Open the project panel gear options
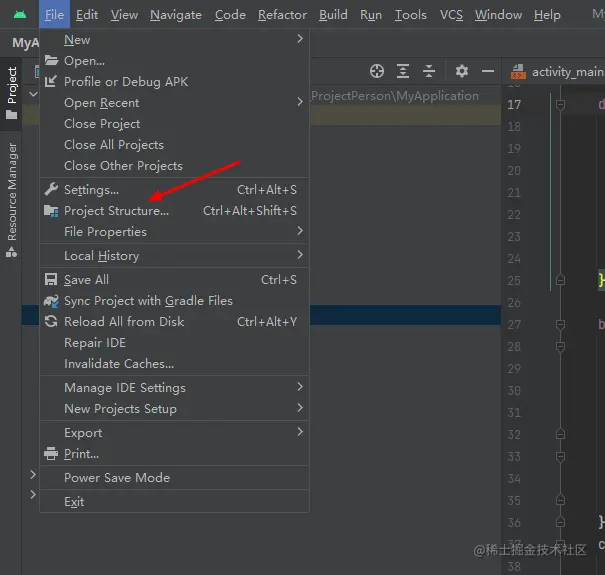 click(x=461, y=71)
